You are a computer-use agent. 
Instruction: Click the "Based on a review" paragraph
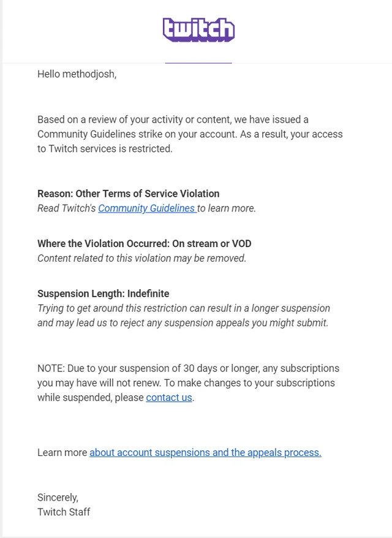190,134
